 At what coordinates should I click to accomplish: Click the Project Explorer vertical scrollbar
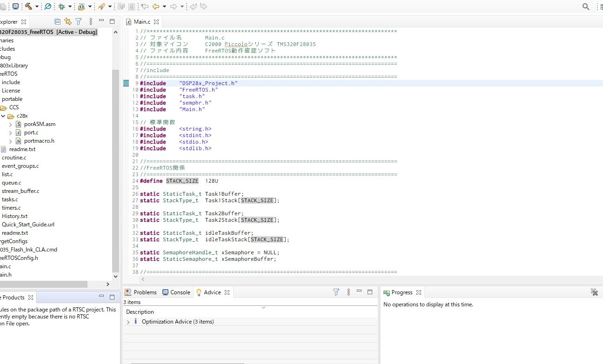115,170
